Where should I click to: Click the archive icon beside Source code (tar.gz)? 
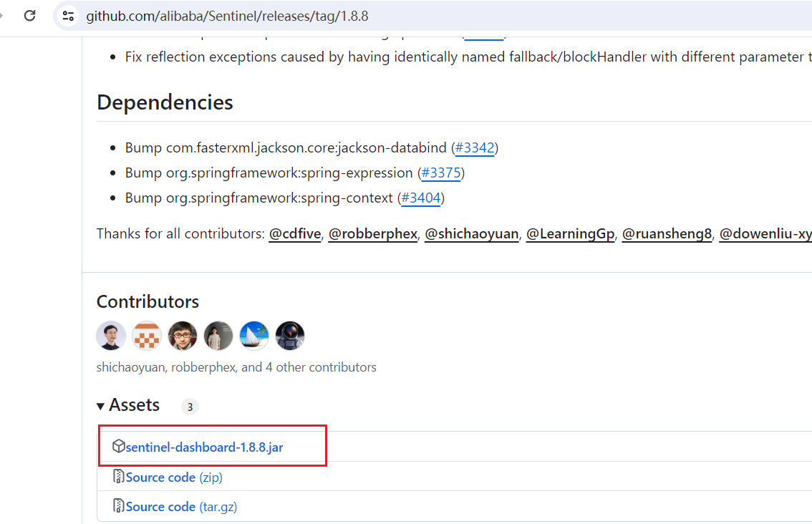click(x=119, y=506)
